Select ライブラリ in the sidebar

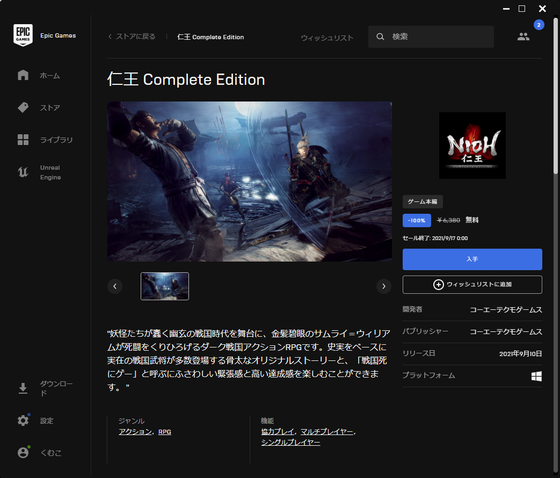coord(56,140)
